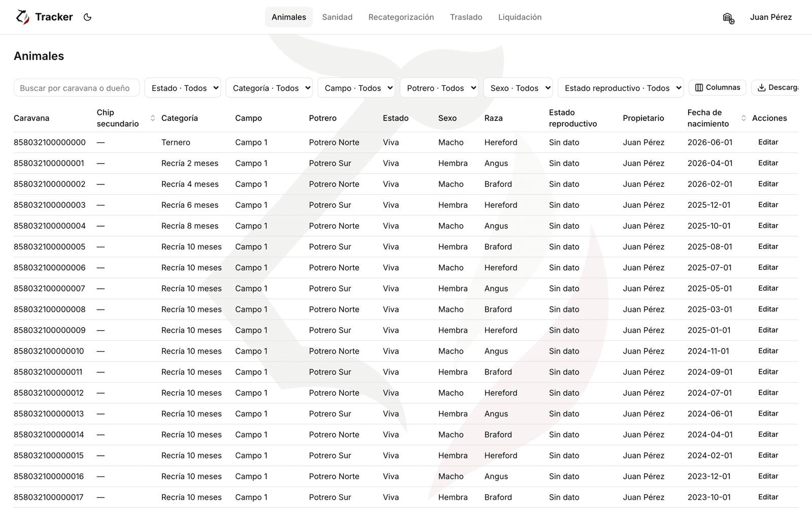Open the Categoría · Todos filter dropdown
812x508 pixels.
(x=269, y=88)
